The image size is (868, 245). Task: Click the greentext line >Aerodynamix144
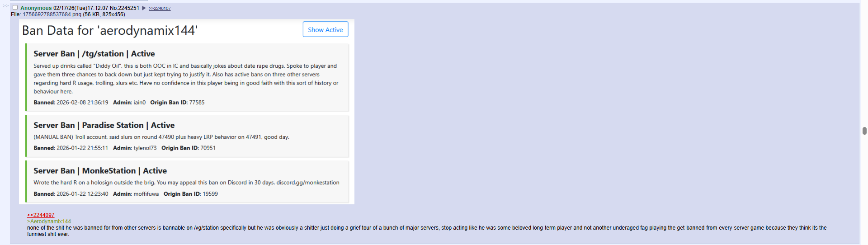49,221
